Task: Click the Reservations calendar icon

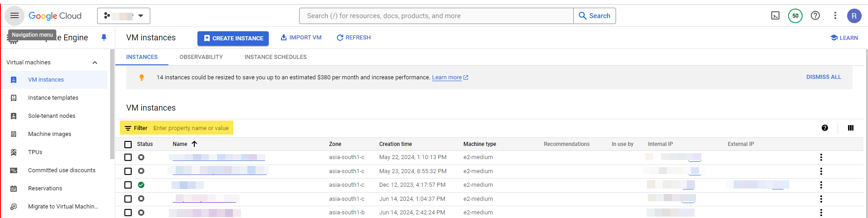Action: (14, 189)
